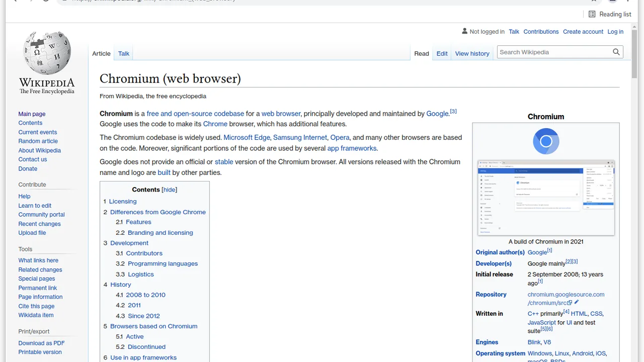The width and height of the screenshot is (644, 362).
Task: Jump to History section in contents
Action: (121, 285)
